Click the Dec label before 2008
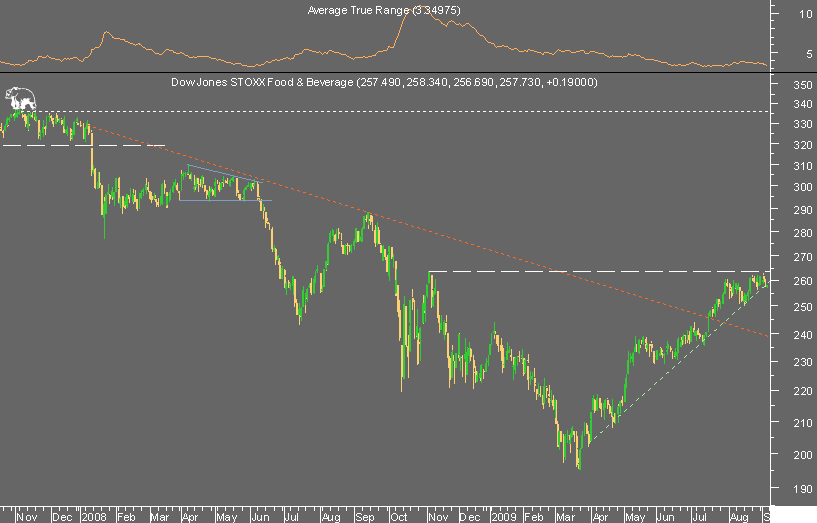The width and height of the screenshot is (817, 523). [x=62, y=517]
